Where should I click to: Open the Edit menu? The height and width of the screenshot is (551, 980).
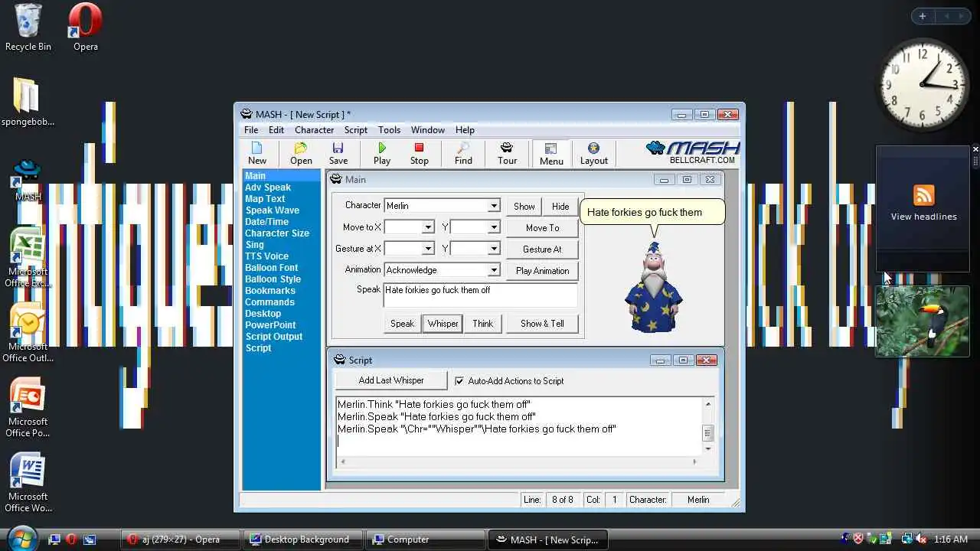pyautogui.click(x=276, y=130)
